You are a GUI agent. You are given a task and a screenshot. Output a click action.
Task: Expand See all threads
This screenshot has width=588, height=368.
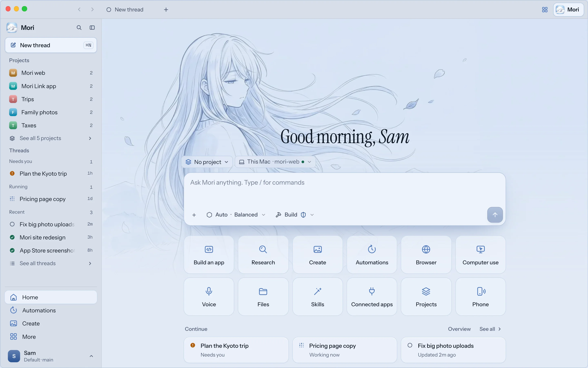point(51,263)
